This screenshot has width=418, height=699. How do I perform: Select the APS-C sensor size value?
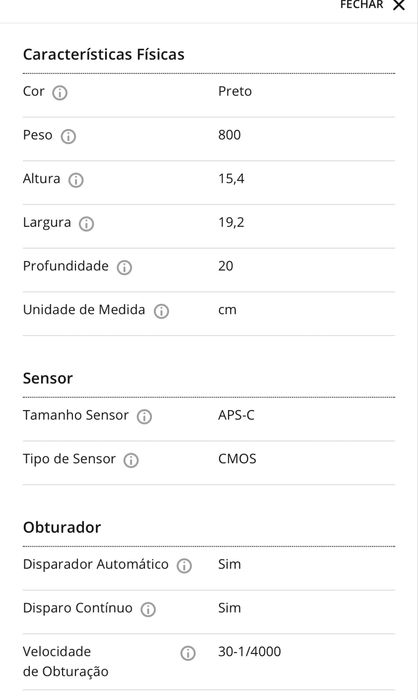point(236,415)
